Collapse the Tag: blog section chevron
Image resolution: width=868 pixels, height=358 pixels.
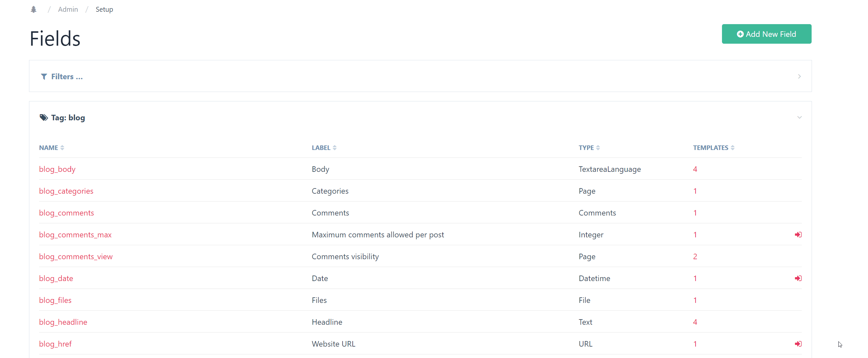pos(799,117)
